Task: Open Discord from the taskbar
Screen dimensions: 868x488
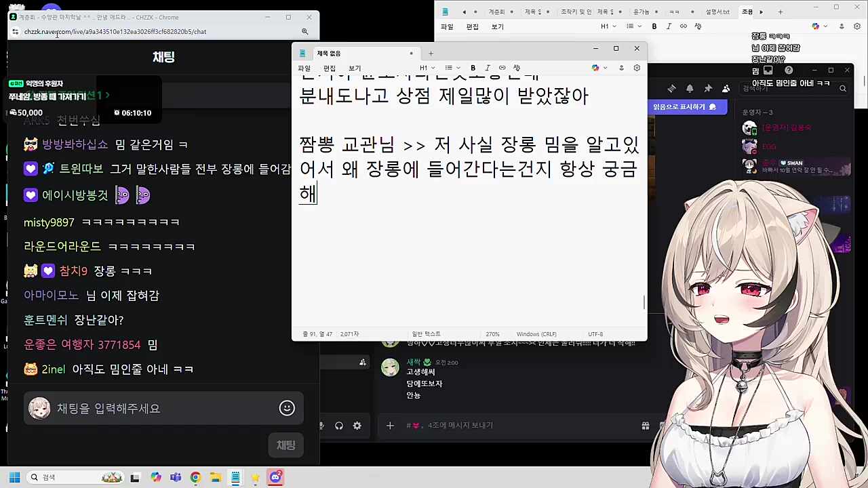Action: pos(275,477)
